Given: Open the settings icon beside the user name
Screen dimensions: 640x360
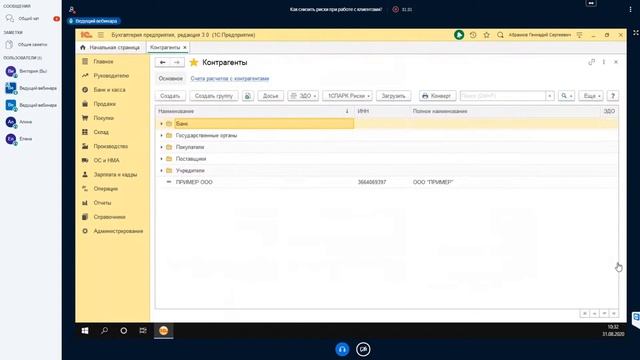Looking at the screenshot, I should click(580, 35).
